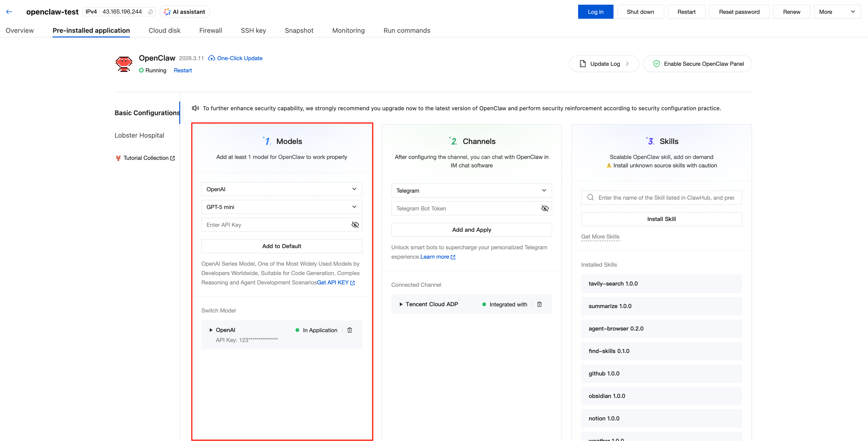Open Lobster Hospital section
868x441 pixels.
[x=139, y=135]
